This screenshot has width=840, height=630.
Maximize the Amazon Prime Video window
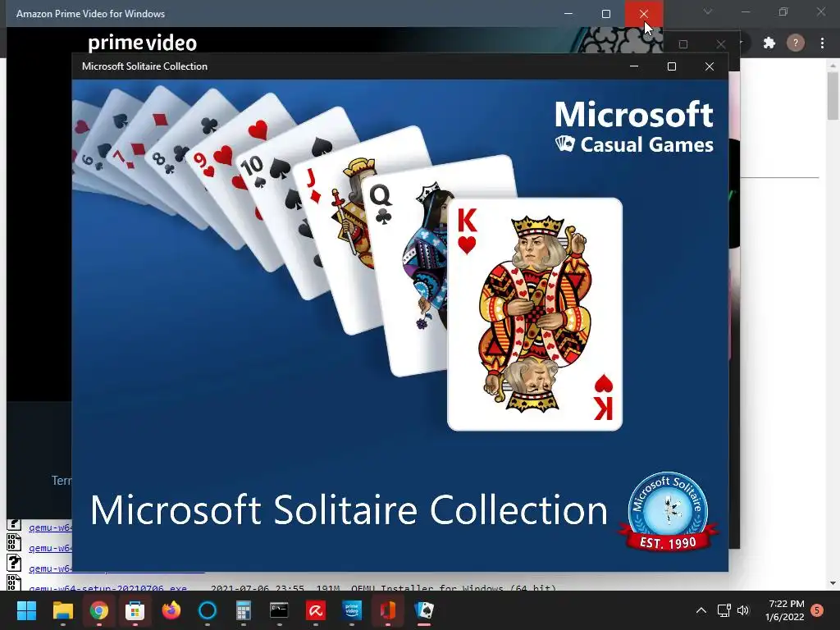tap(606, 13)
